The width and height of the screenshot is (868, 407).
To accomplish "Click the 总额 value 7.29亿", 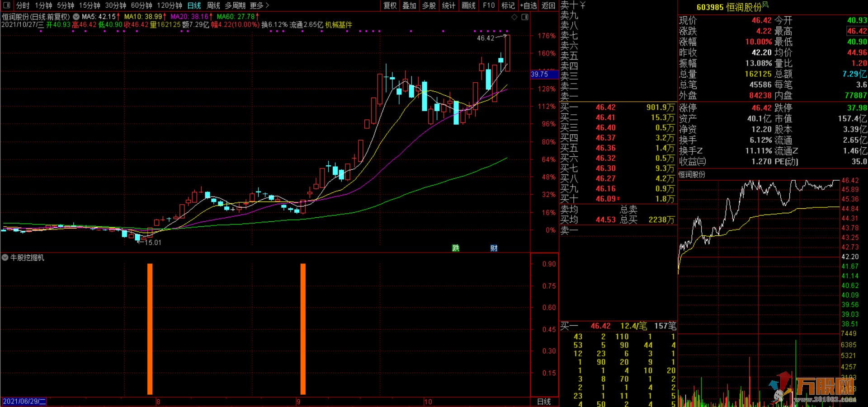I will (854, 74).
